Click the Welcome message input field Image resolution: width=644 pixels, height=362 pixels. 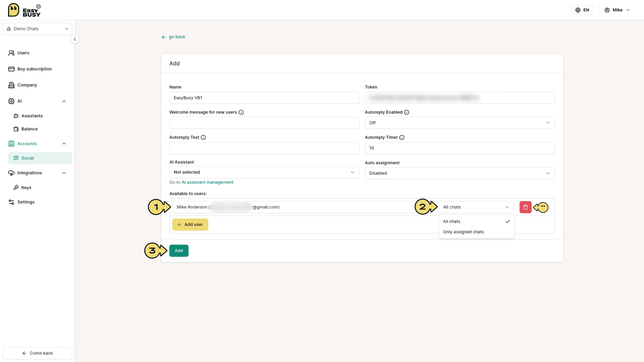tap(264, 123)
